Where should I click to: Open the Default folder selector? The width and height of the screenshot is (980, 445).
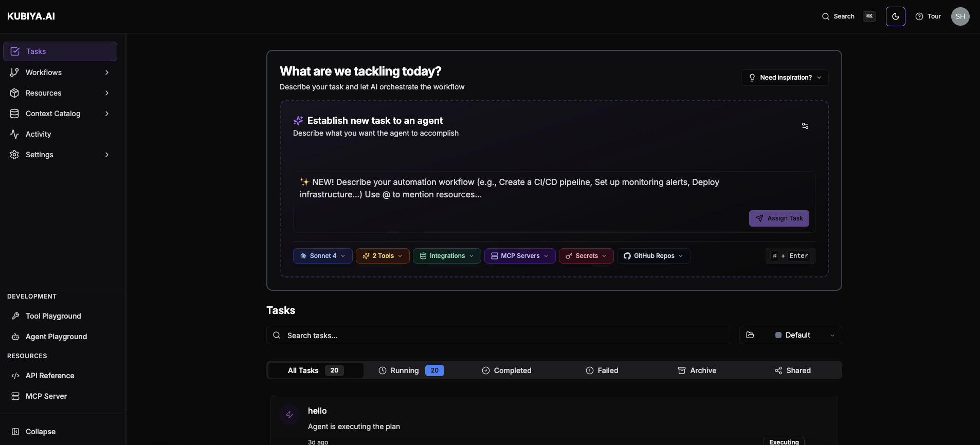pyautogui.click(x=791, y=335)
